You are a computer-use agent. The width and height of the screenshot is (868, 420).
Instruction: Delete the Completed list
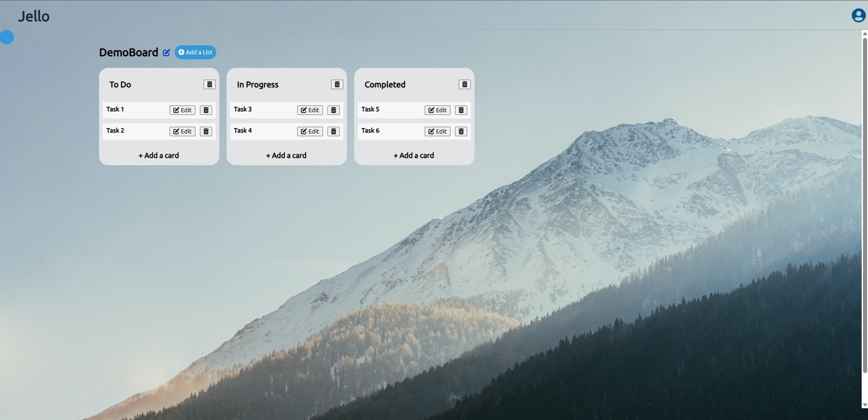[465, 85]
